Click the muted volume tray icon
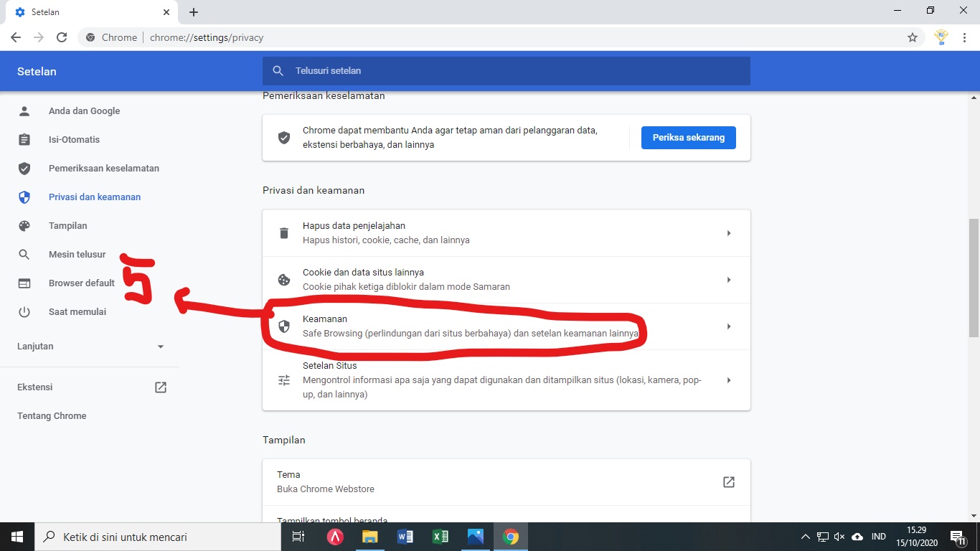This screenshot has width=980, height=551. click(x=839, y=537)
